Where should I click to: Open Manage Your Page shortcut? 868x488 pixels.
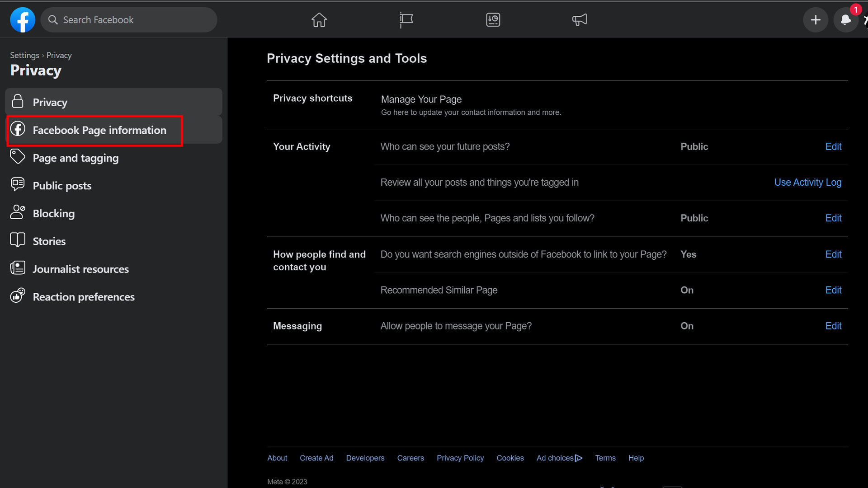click(421, 99)
